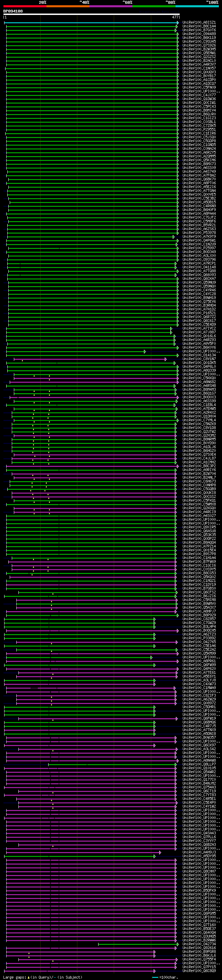The image size is (222, 980).
Task: Select hit label UniRef100_Q7S9Z6
Action: click(x=199, y=45)
